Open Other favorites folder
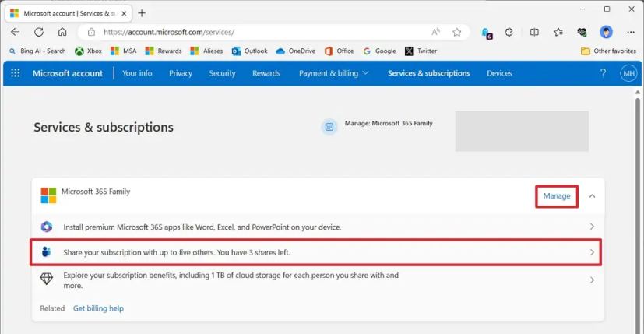Viewport: 644px width, 334px height. 608,51
